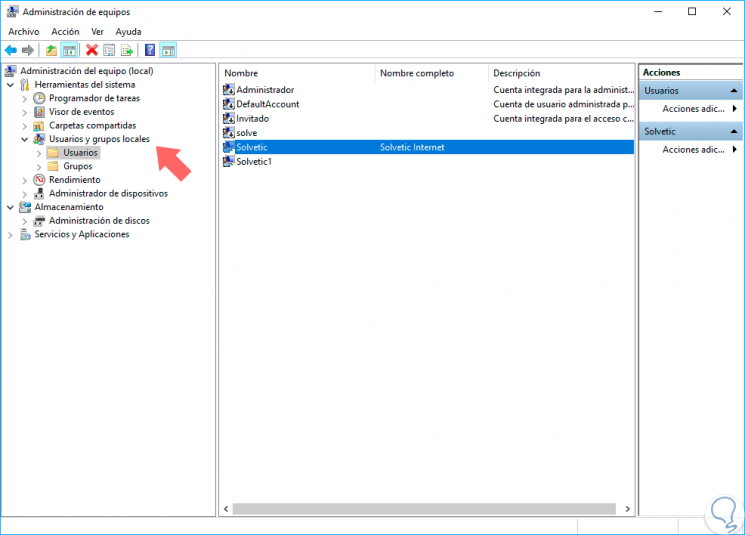The height and width of the screenshot is (535, 745).
Task: Open Acciones adicionales under Solvetic
Action: [693, 150]
